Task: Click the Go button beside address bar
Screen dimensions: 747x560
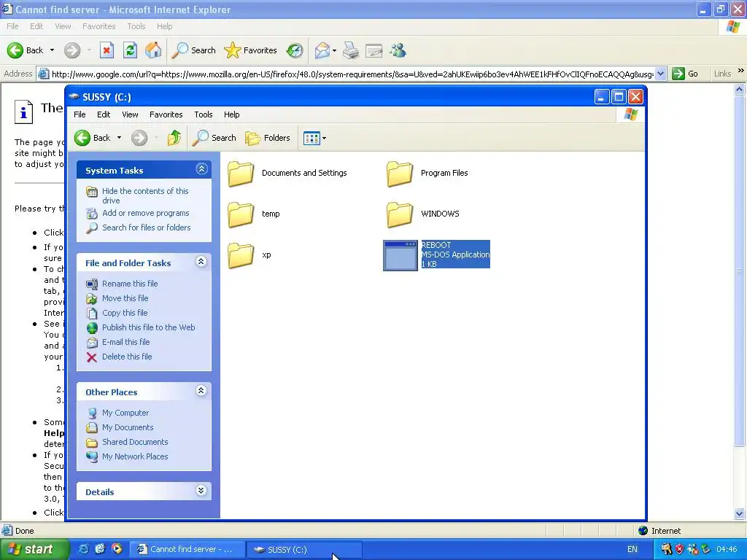Action: pyautogui.click(x=686, y=74)
